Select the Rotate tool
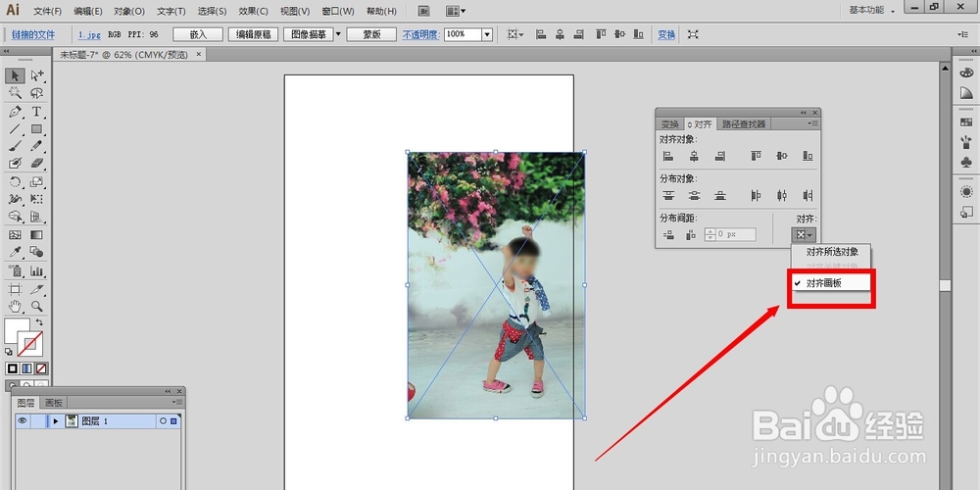The image size is (980, 490). 15,182
